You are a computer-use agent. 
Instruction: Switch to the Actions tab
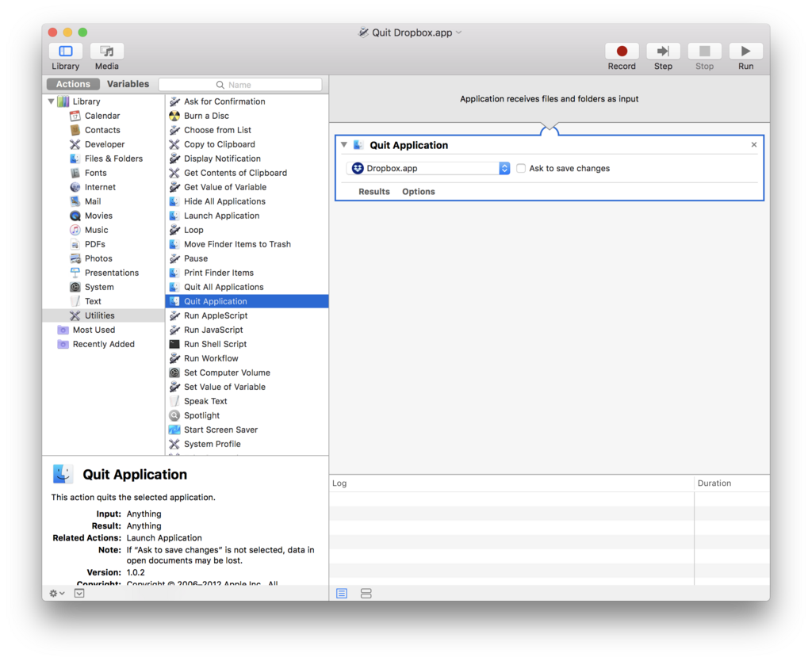pos(73,84)
